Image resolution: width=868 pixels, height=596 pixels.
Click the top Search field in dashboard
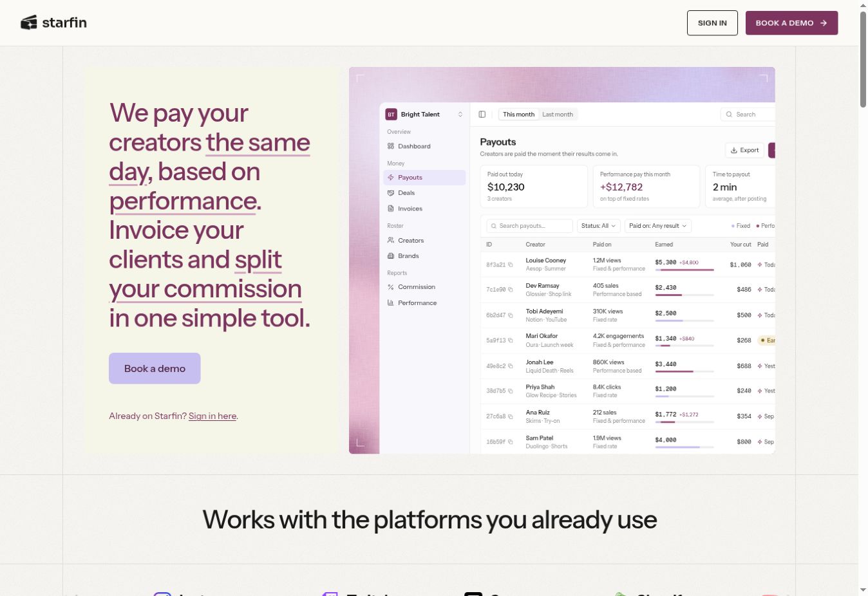(x=748, y=115)
